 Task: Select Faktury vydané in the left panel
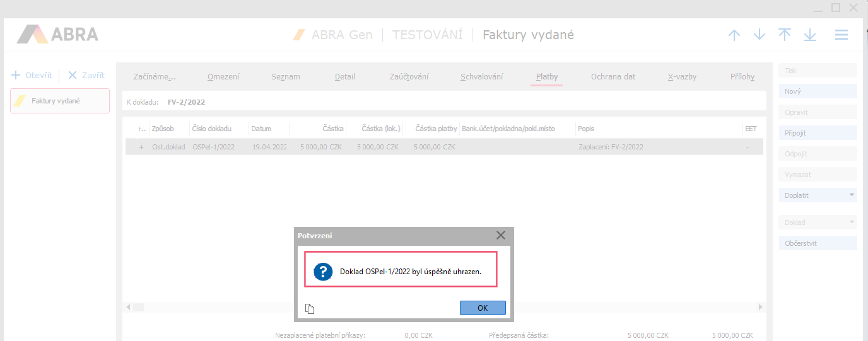(x=60, y=101)
